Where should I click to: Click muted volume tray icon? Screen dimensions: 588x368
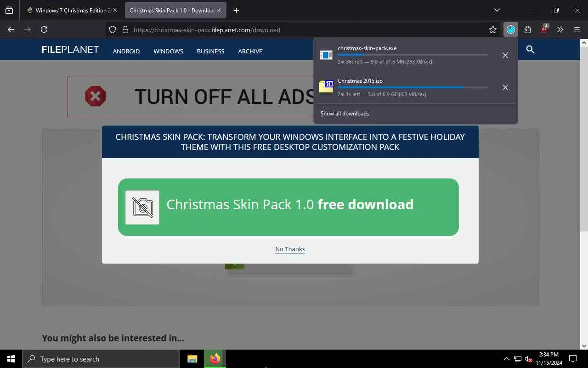pos(529,359)
